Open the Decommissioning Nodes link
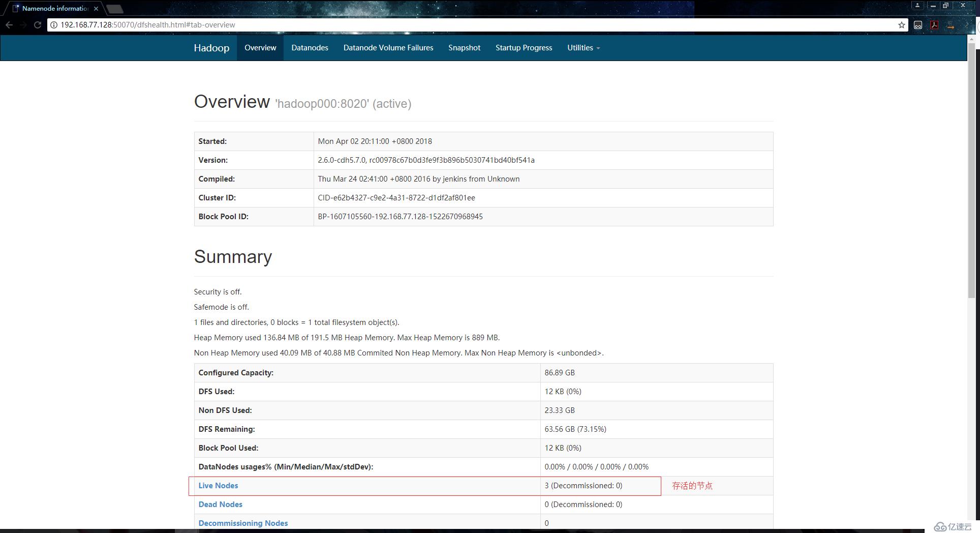Image resolution: width=980 pixels, height=533 pixels. [243, 523]
